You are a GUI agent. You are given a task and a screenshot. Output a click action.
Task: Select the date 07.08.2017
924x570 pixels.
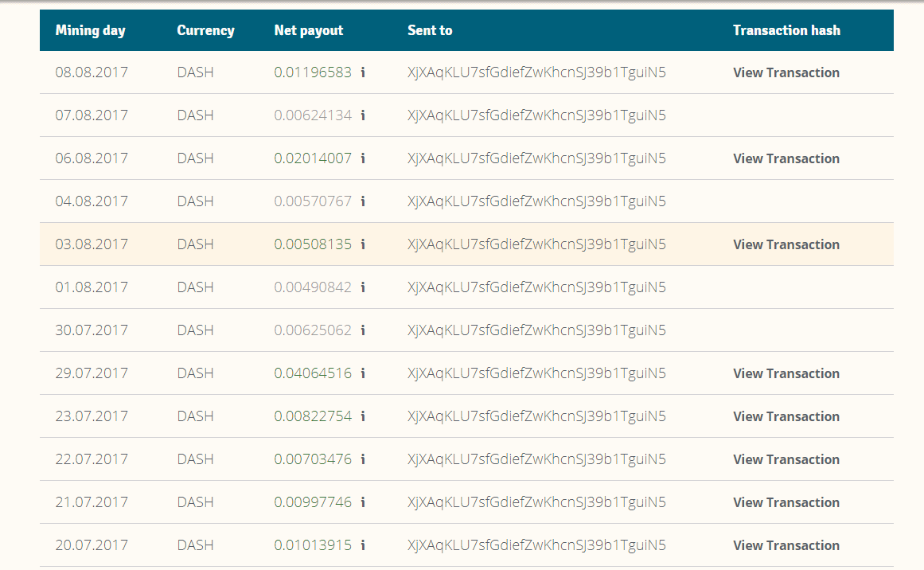[x=92, y=115]
